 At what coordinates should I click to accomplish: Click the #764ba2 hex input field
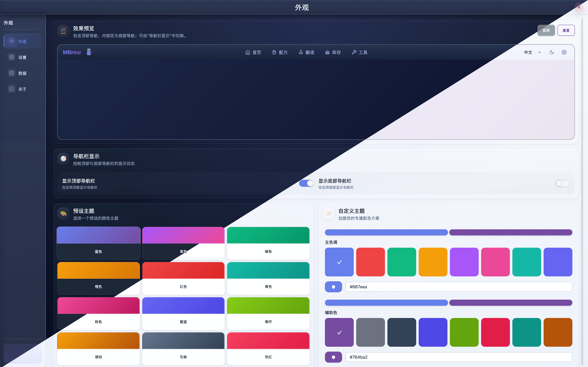point(459,357)
